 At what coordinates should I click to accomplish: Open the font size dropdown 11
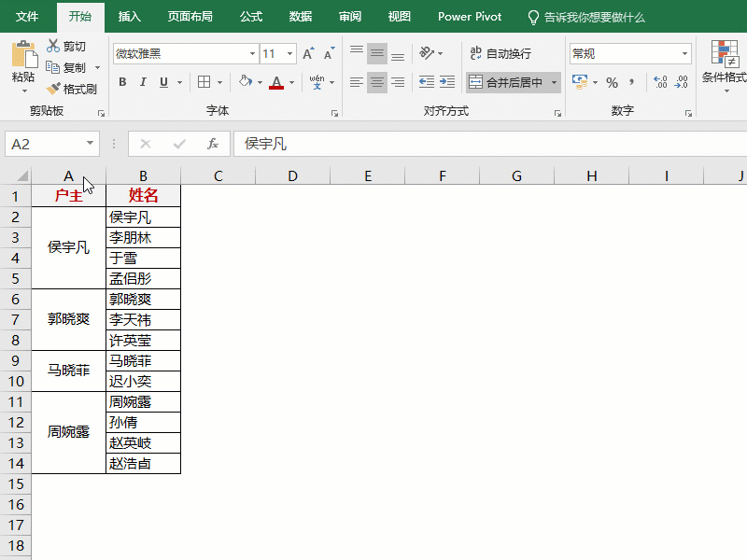(289, 54)
